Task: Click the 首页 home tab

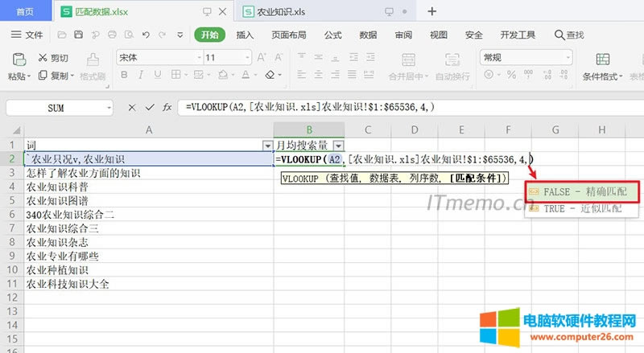Action: click(x=26, y=11)
